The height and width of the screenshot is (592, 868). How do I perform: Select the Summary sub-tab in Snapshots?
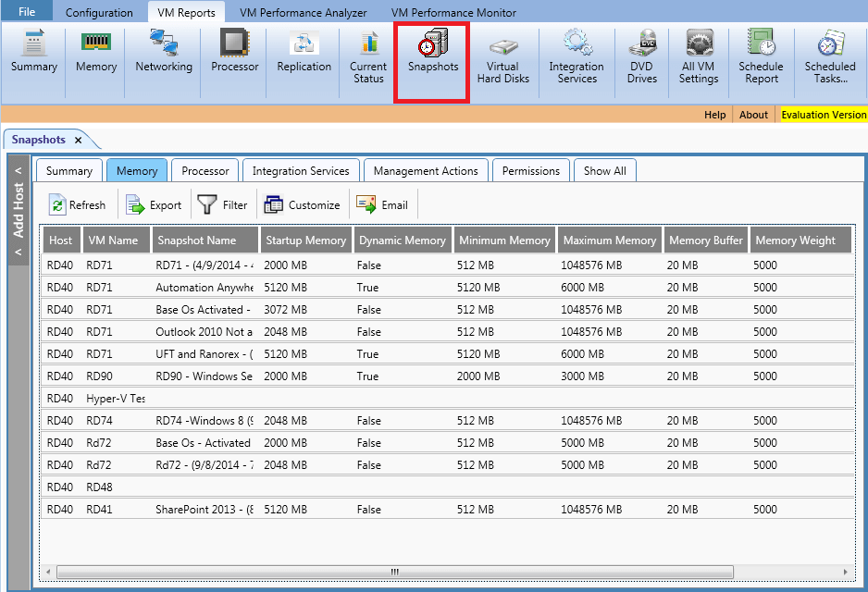69,170
